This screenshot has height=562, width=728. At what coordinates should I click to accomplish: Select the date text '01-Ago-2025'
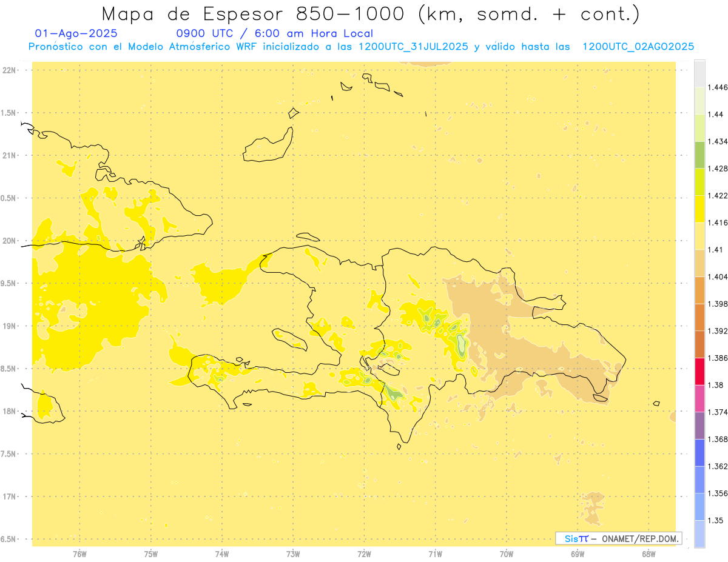(x=76, y=33)
